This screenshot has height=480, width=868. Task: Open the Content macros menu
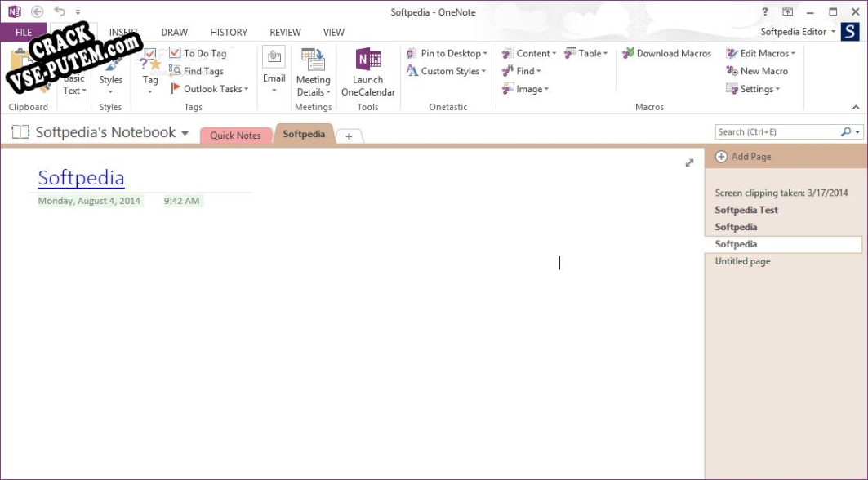[x=528, y=53]
